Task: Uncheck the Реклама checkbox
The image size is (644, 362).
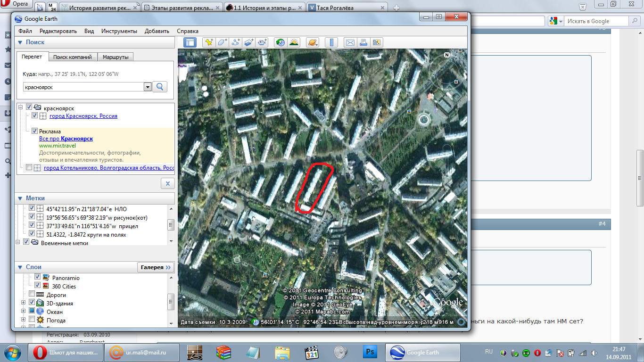Action: [x=34, y=131]
